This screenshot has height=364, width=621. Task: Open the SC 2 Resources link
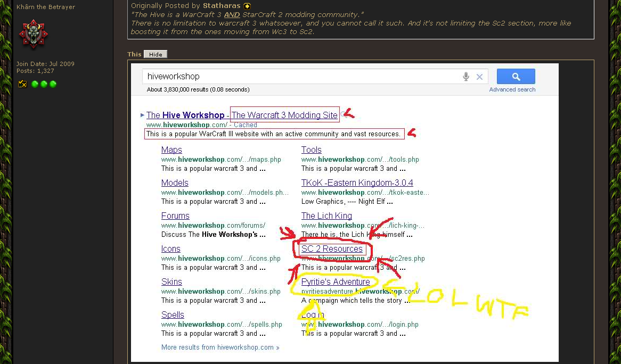coord(332,249)
